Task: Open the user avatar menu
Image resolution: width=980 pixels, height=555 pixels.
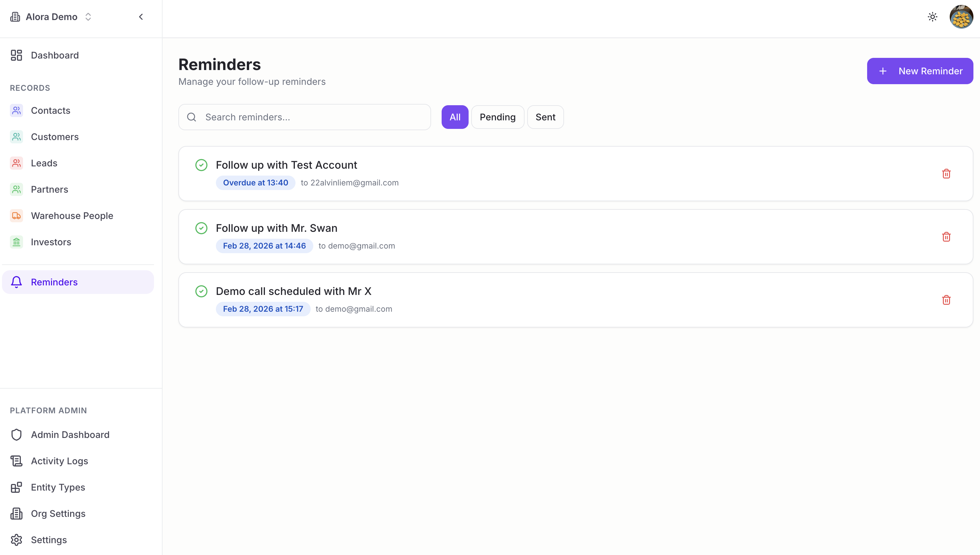Action: click(x=961, y=17)
